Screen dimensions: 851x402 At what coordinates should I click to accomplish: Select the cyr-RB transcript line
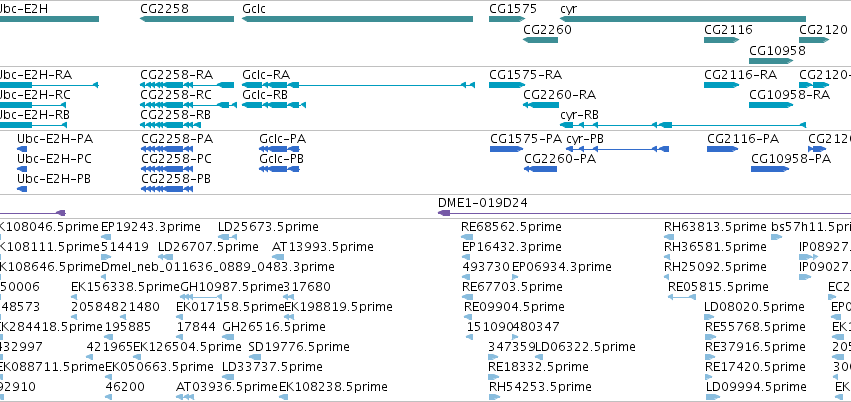tap(683, 125)
